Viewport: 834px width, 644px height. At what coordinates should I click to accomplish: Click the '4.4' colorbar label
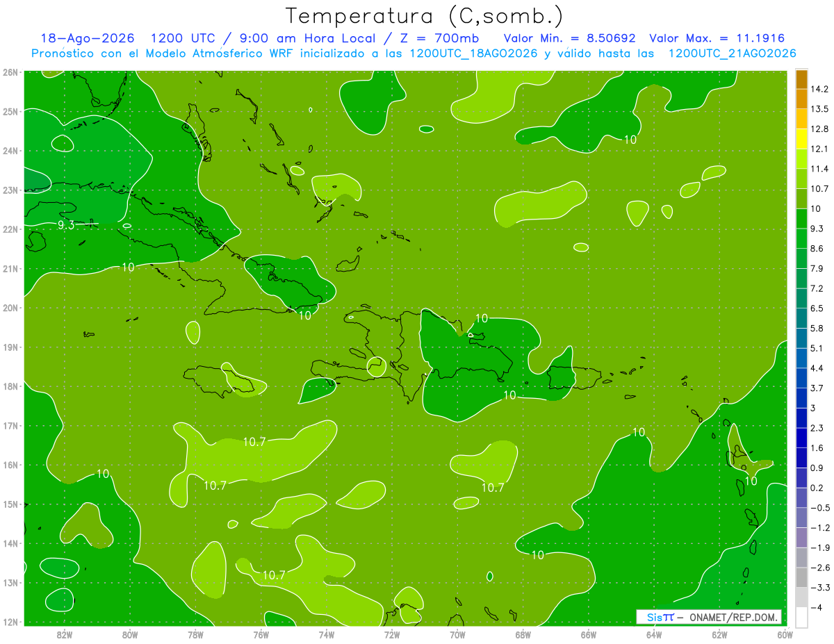tap(817, 368)
